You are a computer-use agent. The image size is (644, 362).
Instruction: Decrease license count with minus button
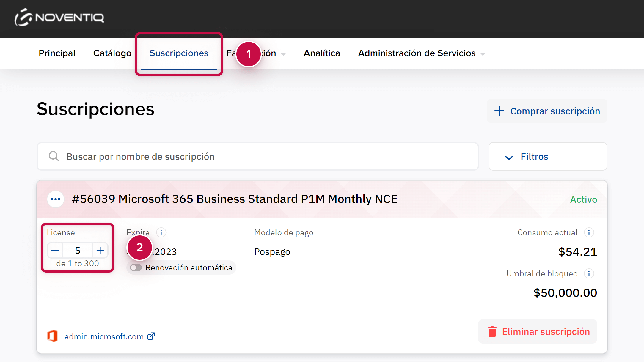(x=55, y=251)
